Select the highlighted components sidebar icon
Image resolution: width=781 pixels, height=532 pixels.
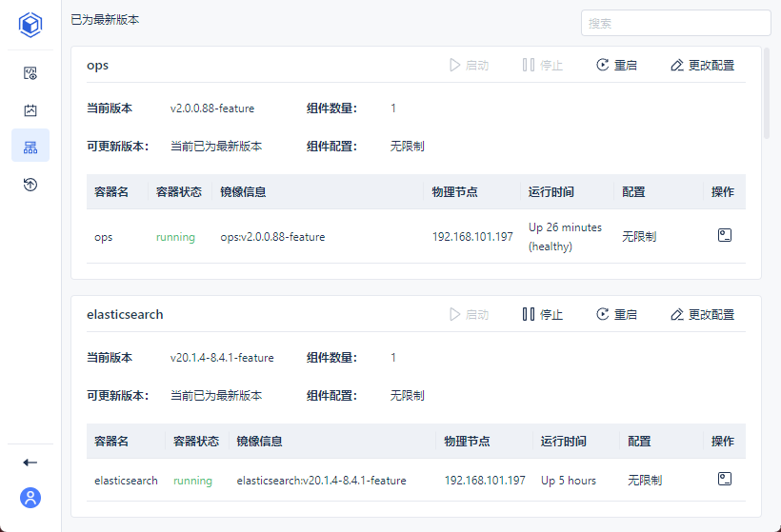[30, 147]
